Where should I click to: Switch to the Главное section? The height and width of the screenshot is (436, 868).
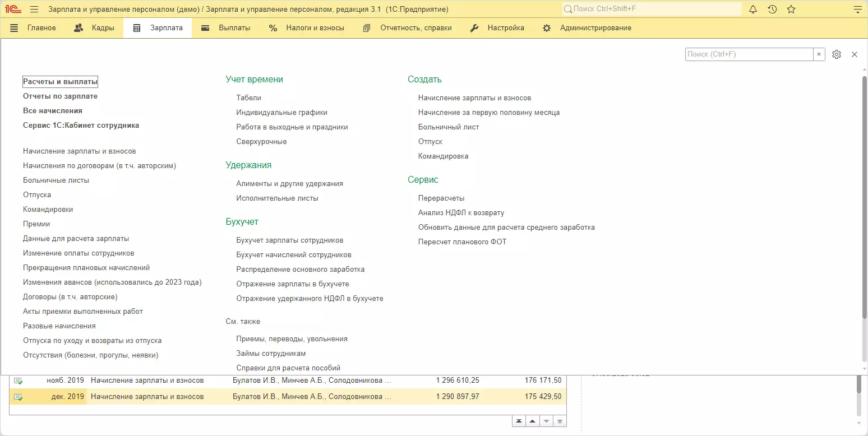[x=33, y=28]
